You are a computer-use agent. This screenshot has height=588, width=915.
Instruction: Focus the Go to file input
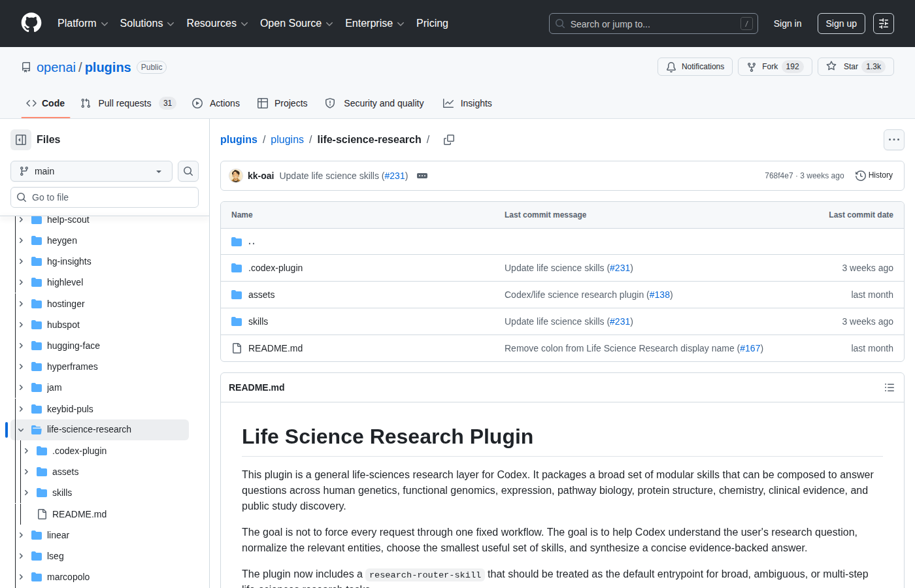(105, 197)
